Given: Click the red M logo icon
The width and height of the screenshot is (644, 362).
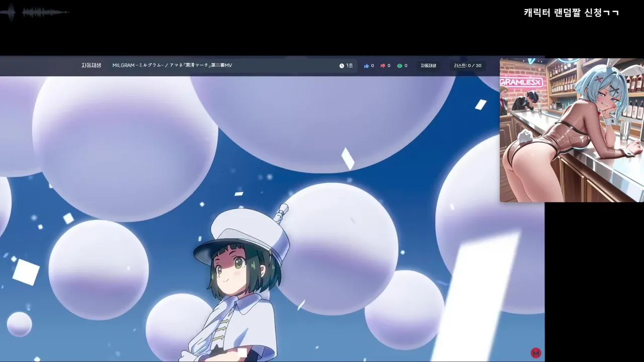Looking at the screenshot, I should [x=536, y=353].
